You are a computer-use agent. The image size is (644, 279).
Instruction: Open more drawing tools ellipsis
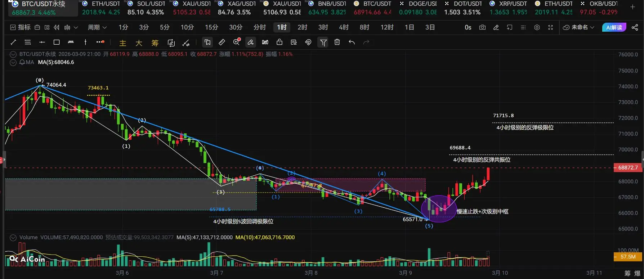[100, 42]
